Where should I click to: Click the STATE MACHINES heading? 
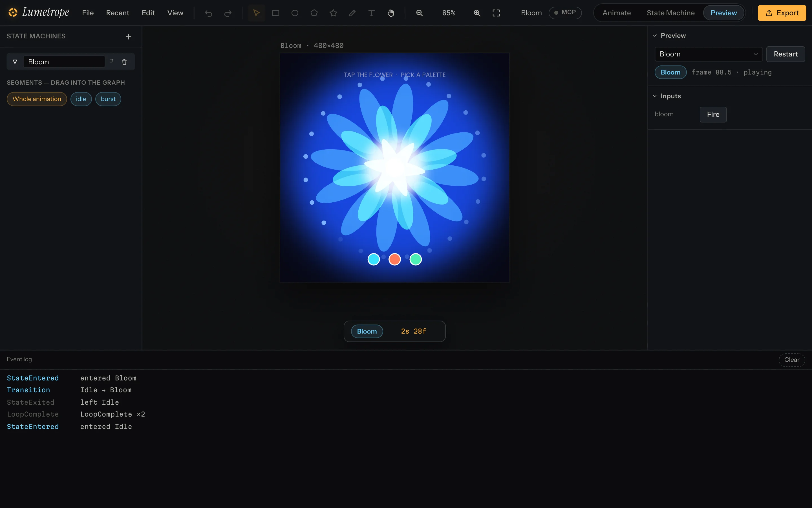[x=36, y=36]
